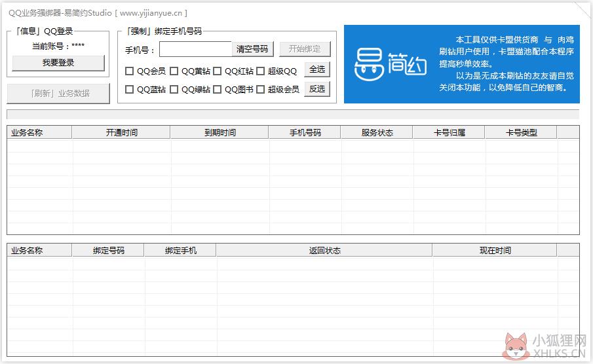Check the QQ绿钻 checkbox
The width and height of the screenshot is (593, 364).
(174, 90)
